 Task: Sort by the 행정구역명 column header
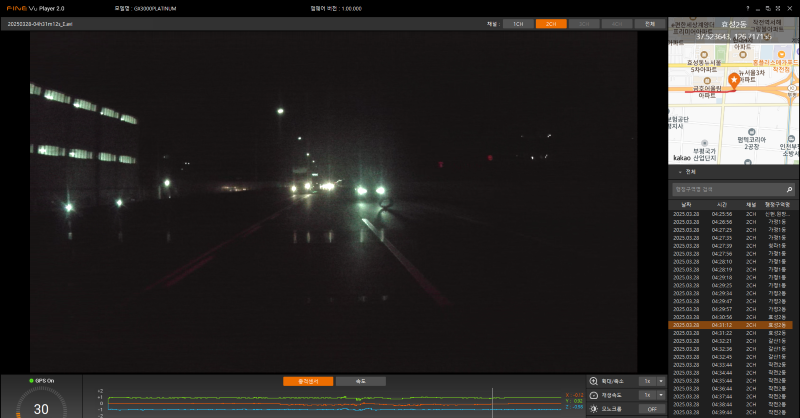(777, 205)
